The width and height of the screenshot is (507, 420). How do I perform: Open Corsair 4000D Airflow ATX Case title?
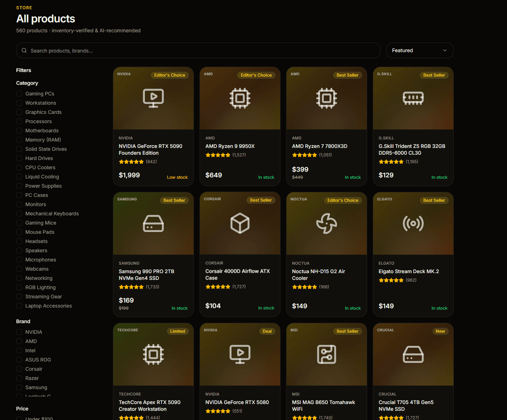pos(238,275)
